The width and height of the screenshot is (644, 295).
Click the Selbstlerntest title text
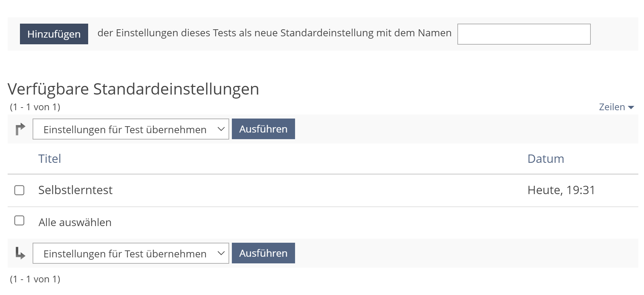(x=76, y=190)
